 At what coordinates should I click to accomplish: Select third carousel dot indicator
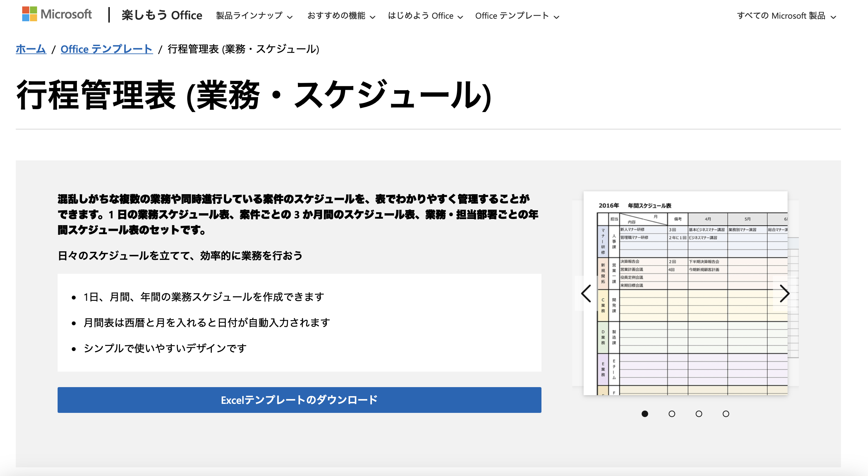pos(699,414)
